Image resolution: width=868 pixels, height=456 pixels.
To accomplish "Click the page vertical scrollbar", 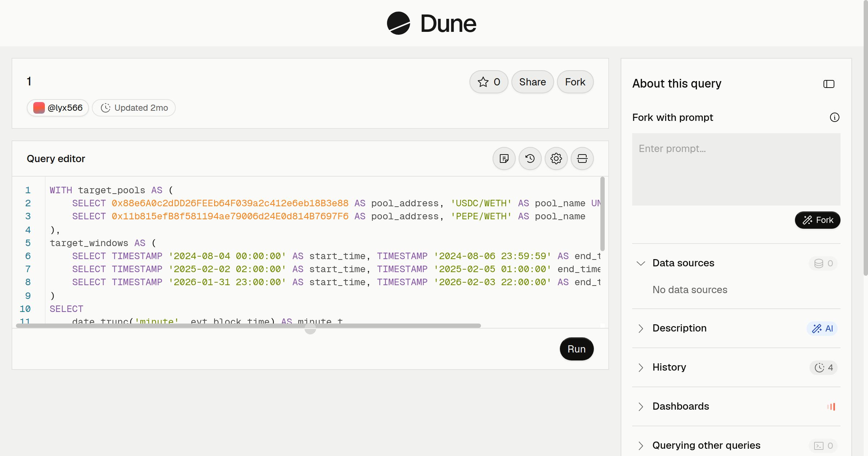I will (x=865, y=138).
